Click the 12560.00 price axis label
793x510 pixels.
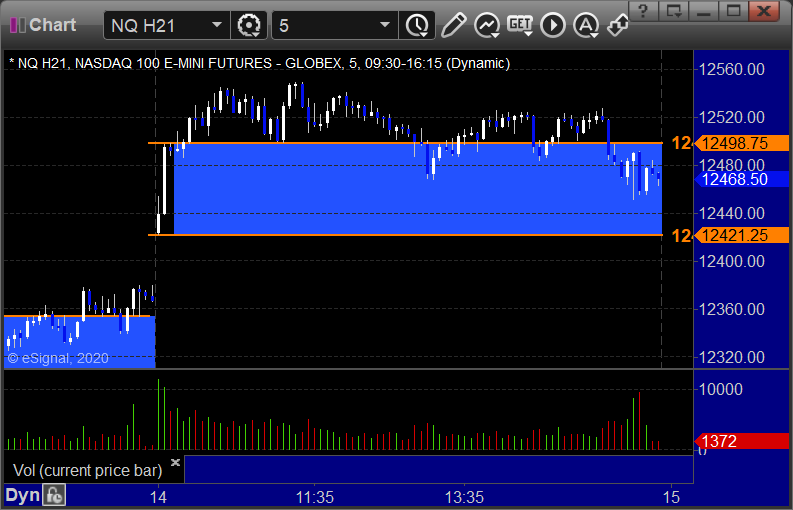pos(731,69)
